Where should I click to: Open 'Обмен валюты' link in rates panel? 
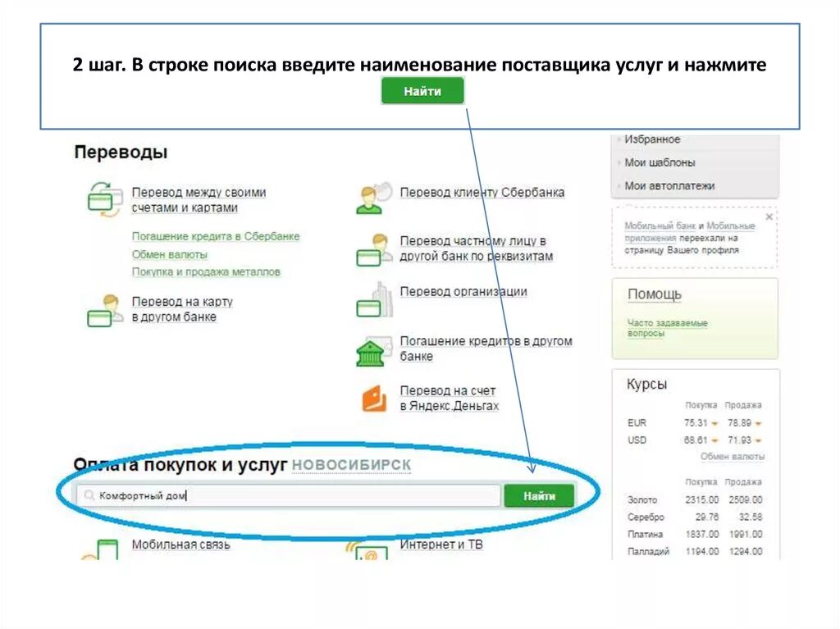(x=733, y=457)
